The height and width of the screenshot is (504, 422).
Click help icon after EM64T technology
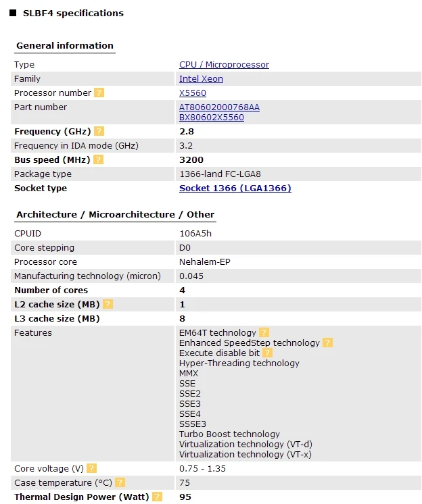(x=264, y=332)
